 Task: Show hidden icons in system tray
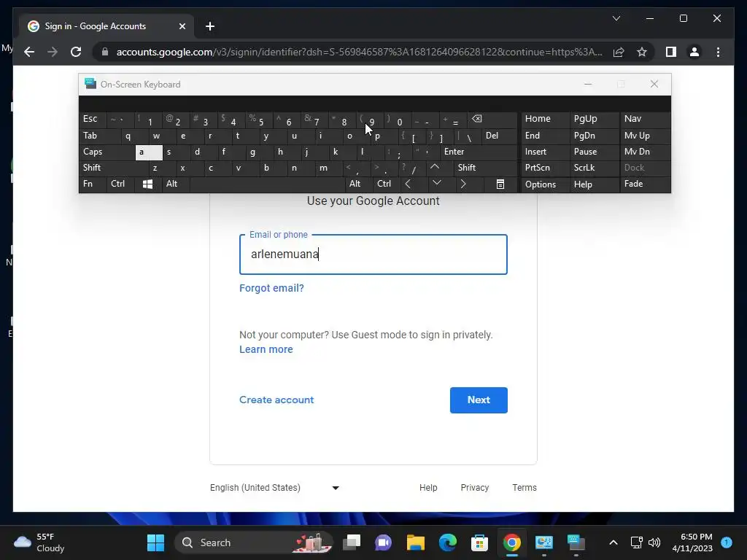[613, 542]
